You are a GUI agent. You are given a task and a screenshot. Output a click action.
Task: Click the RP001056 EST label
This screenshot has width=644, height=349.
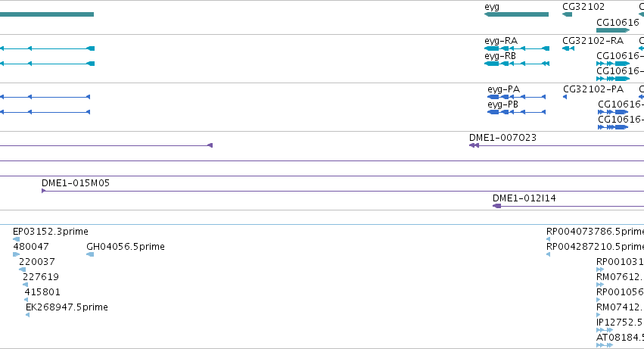click(x=621, y=292)
